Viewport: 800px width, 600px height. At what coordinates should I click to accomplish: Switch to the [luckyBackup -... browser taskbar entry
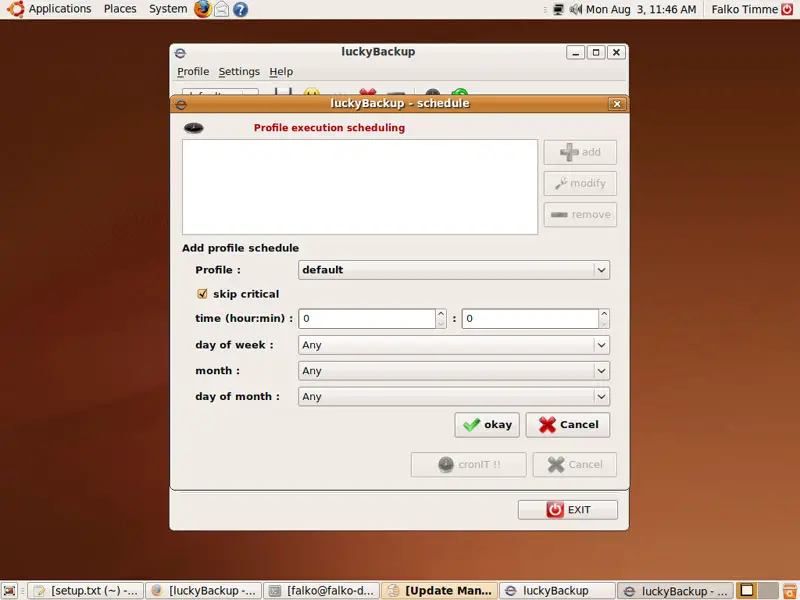pyautogui.click(x=204, y=591)
